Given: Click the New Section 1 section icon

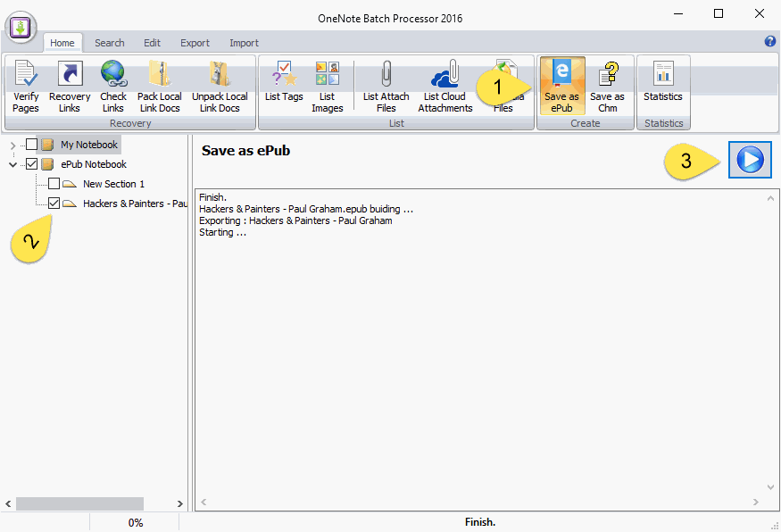Looking at the screenshot, I should click(70, 184).
